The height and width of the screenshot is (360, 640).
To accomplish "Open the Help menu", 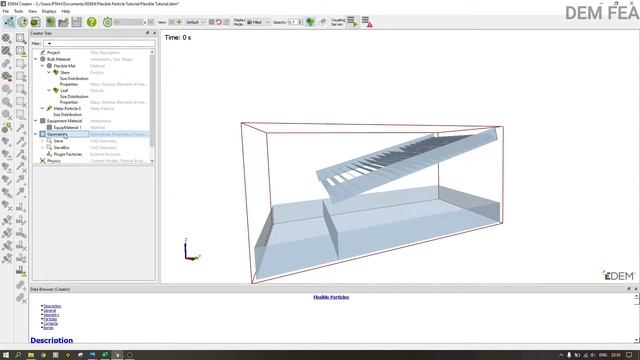I will tap(66, 11).
